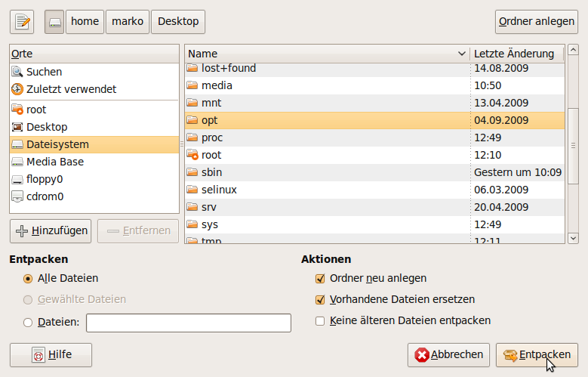Toggle sort order via the Name column arrow

point(462,54)
